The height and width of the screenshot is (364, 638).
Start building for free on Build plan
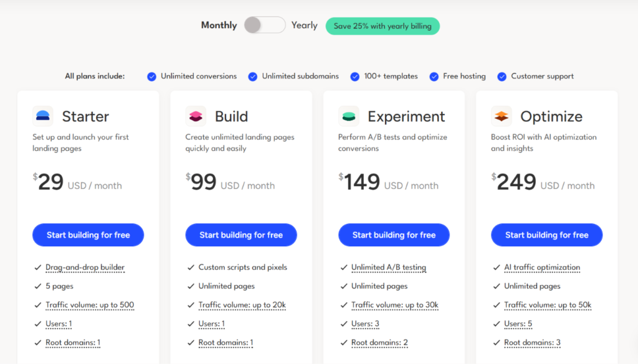coord(241,235)
